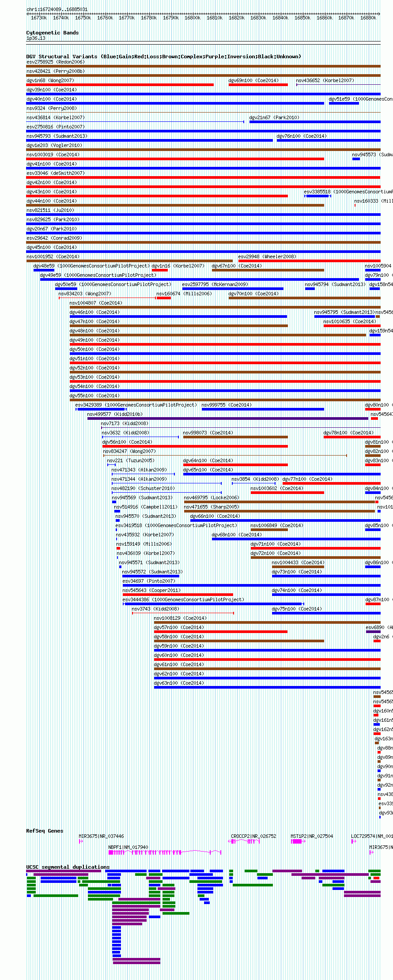The height and width of the screenshot is (980, 393).
Task: Click UCSC segmental duplications track title
Action: [68, 867]
